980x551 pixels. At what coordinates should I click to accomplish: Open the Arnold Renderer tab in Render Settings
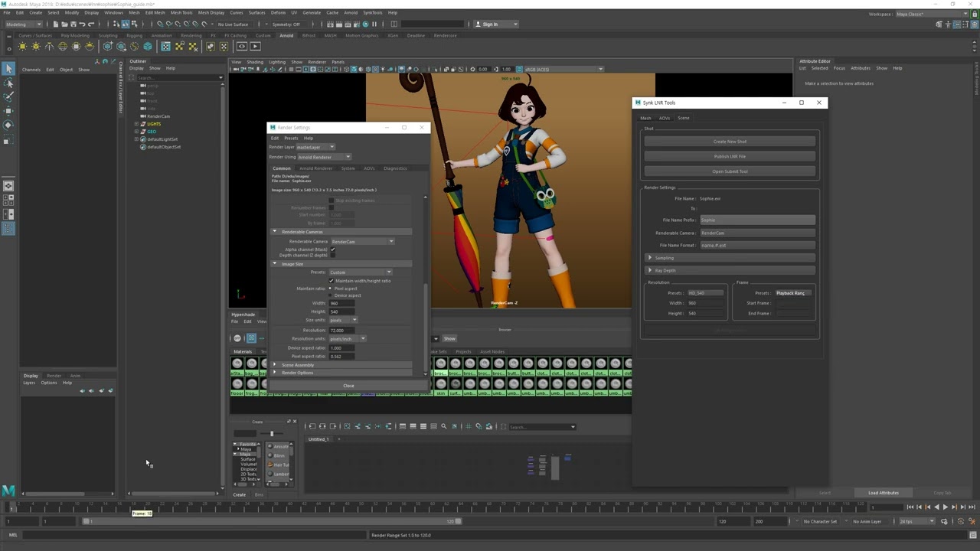315,168
